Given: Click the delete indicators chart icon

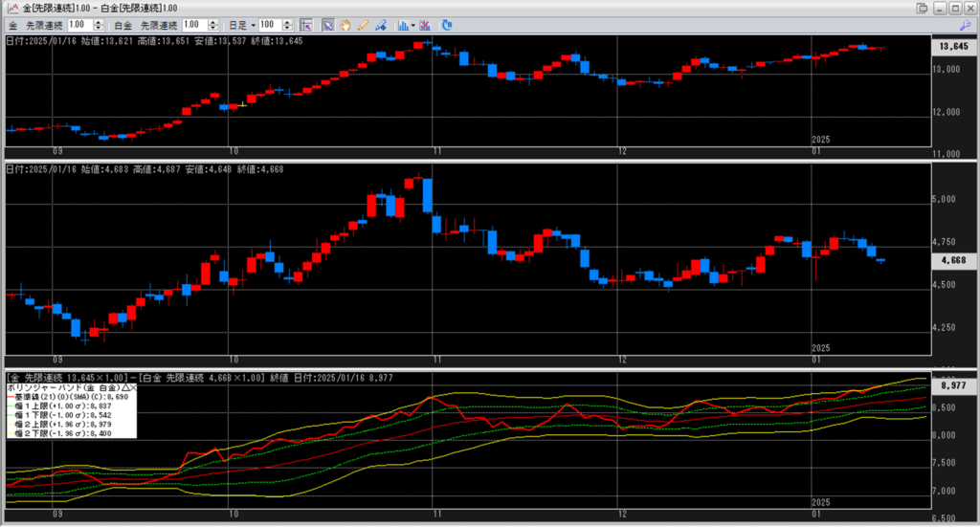Looking at the screenshot, I should click(426, 24).
